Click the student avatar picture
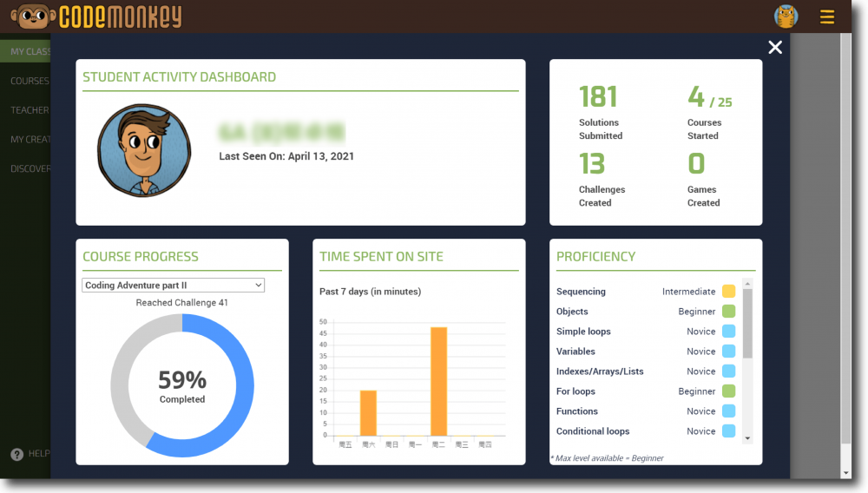Screen dimensions: 868x493 click(144, 150)
